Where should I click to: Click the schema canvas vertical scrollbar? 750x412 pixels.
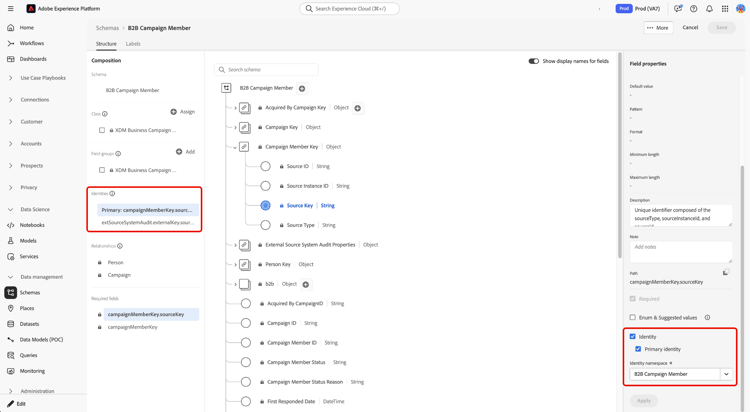pos(620,156)
